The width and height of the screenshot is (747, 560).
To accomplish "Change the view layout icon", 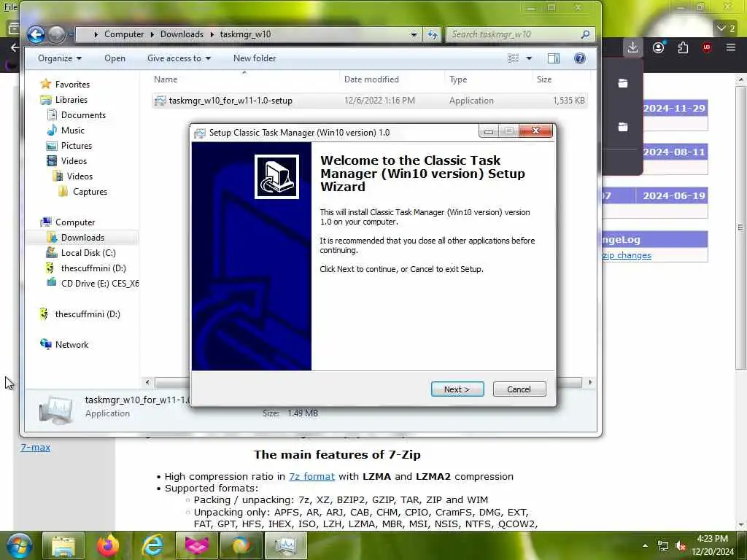I will (513, 58).
